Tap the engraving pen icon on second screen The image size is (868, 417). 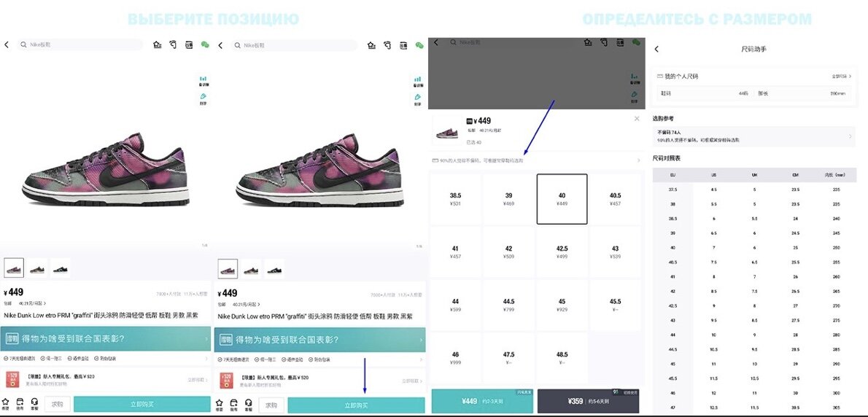417,100
